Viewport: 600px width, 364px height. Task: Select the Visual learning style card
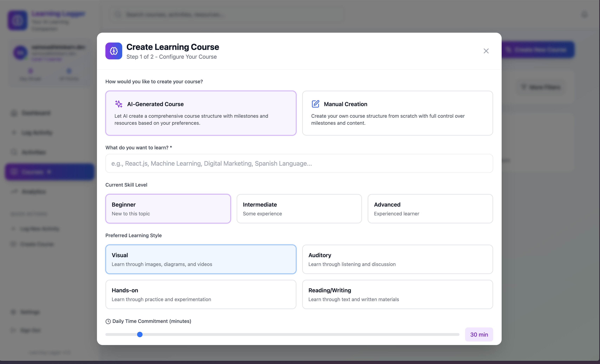click(201, 259)
